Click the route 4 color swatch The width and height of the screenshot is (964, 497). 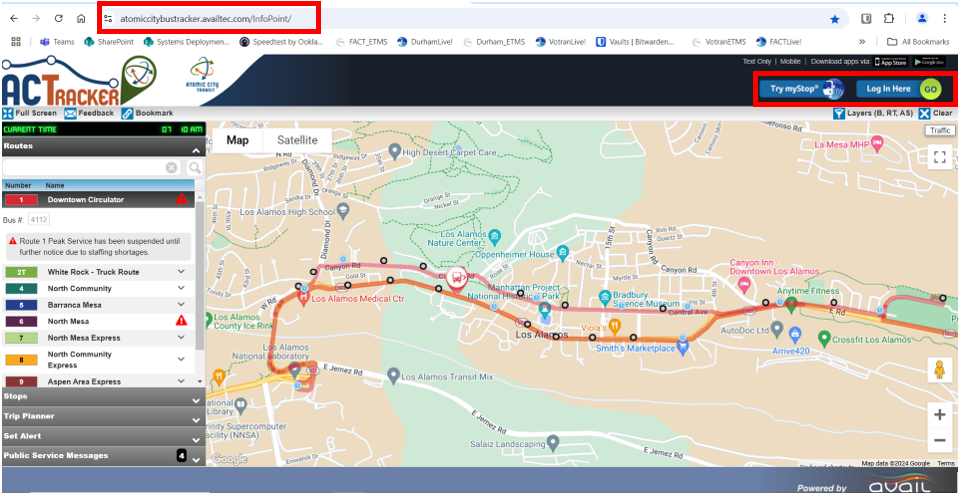22,288
